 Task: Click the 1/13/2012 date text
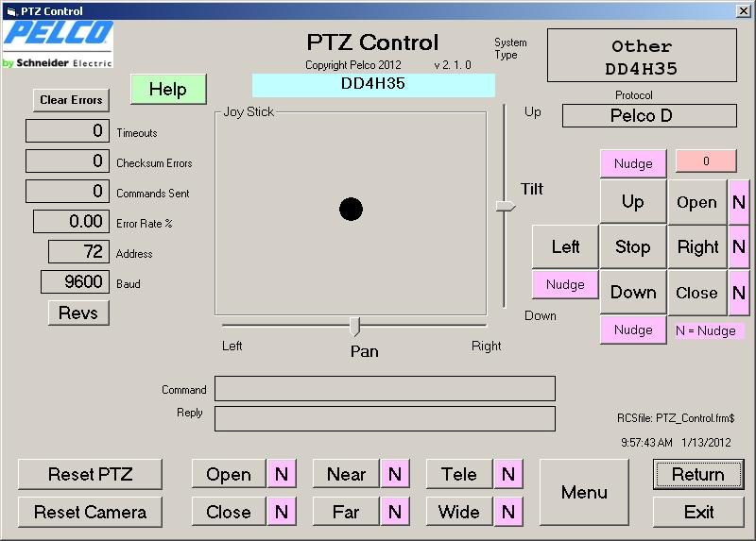pos(706,442)
